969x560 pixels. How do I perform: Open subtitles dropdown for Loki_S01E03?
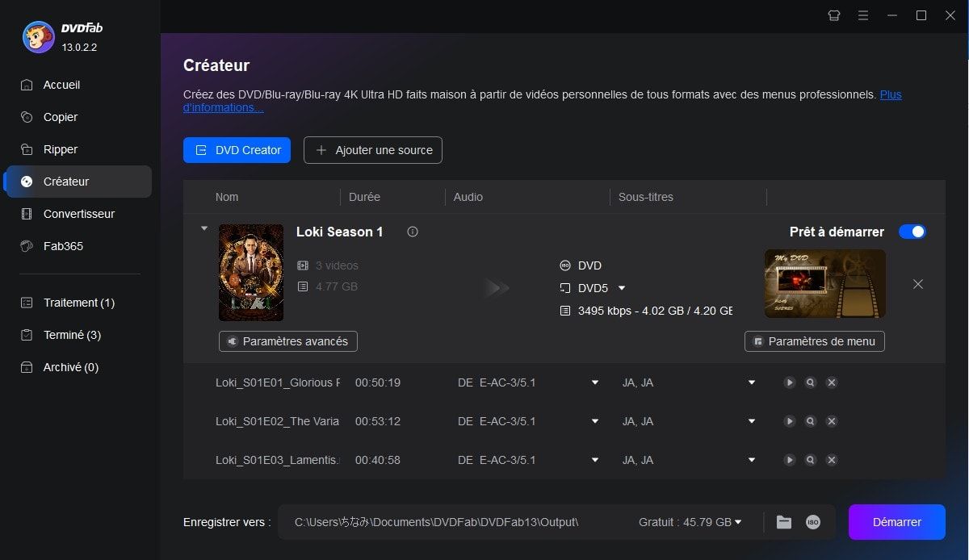752,460
